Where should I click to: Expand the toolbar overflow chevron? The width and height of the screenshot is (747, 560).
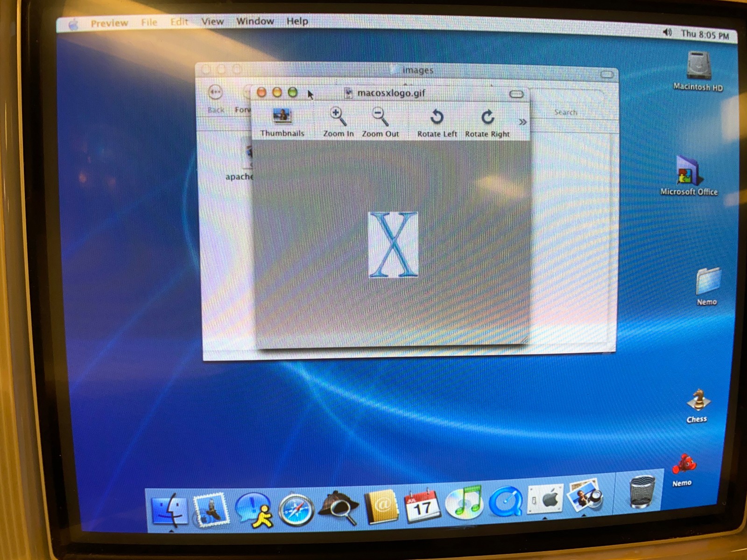[x=522, y=122]
